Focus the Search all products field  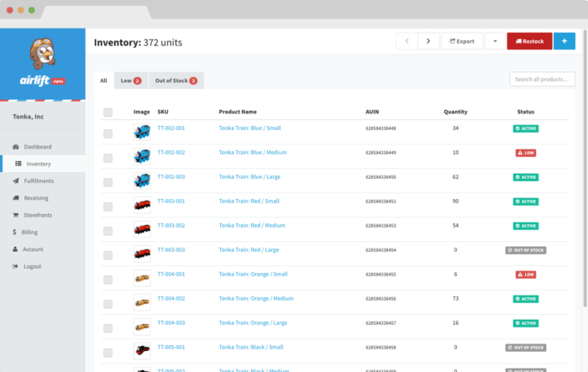click(542, 79)
